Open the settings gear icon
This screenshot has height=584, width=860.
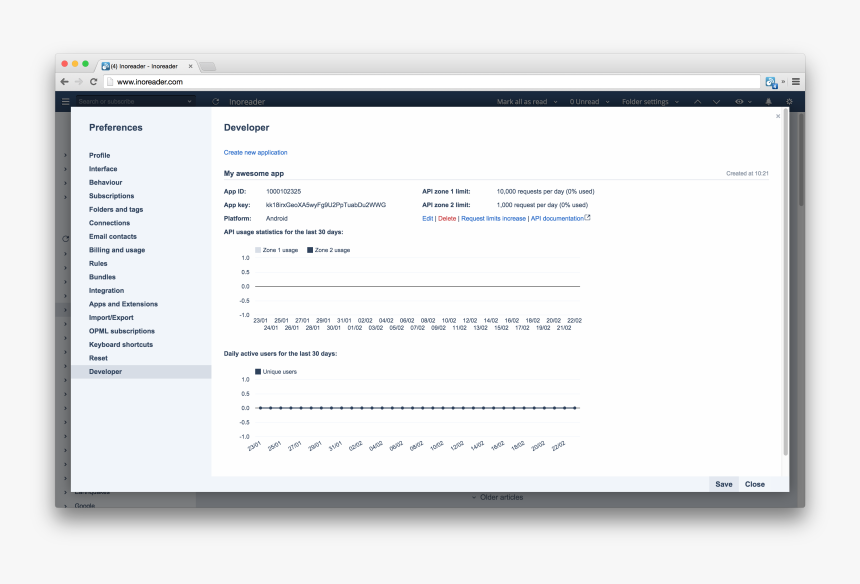(x=789, y=101)
